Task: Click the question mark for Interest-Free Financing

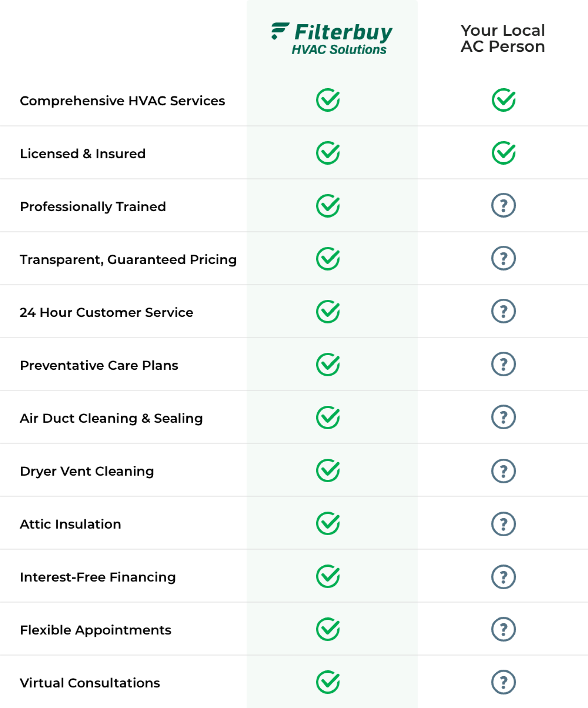Action: [x=504, y=577]
